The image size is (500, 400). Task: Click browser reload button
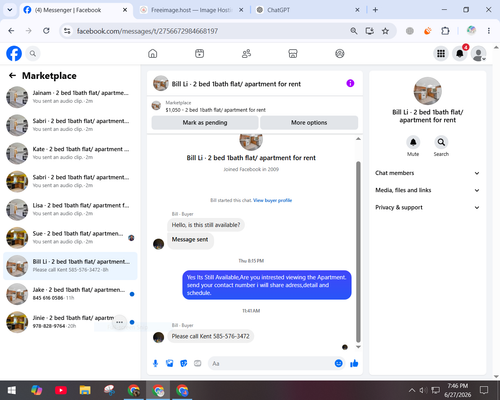[46, 31]
